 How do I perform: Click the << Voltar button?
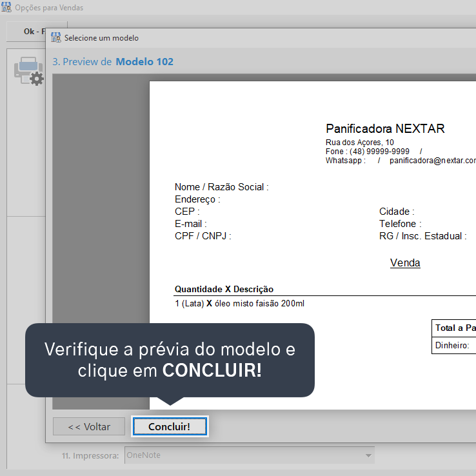click(89, 426)
